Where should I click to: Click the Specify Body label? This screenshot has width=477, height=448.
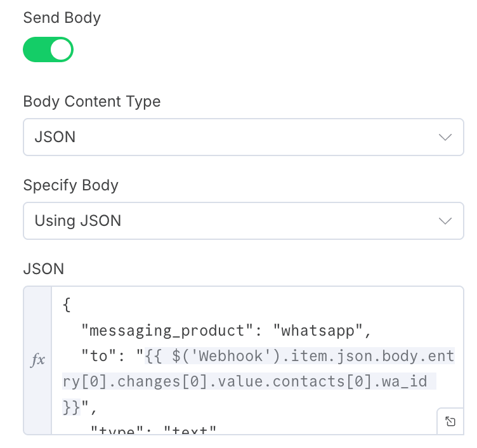[x=71, y=185]
